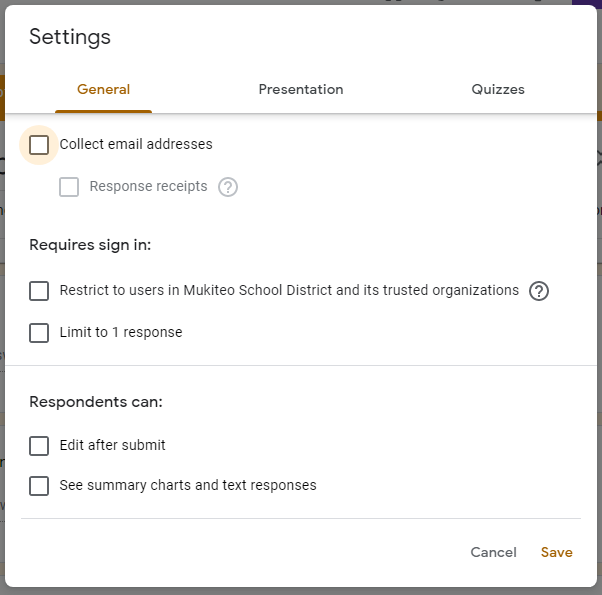The image size is (602, 595).
Task: Toggle the Limit to 1 response checkbox
Action: (39, 333)
